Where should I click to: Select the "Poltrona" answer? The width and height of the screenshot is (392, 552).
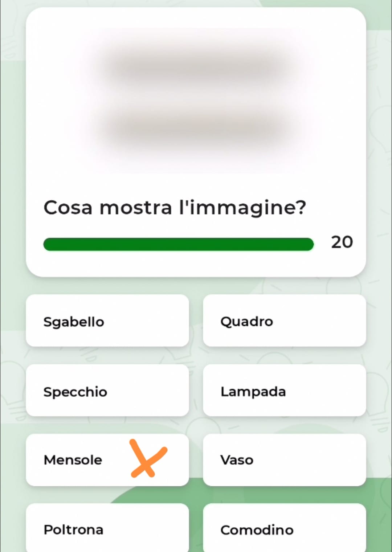(x=107, y=529)
